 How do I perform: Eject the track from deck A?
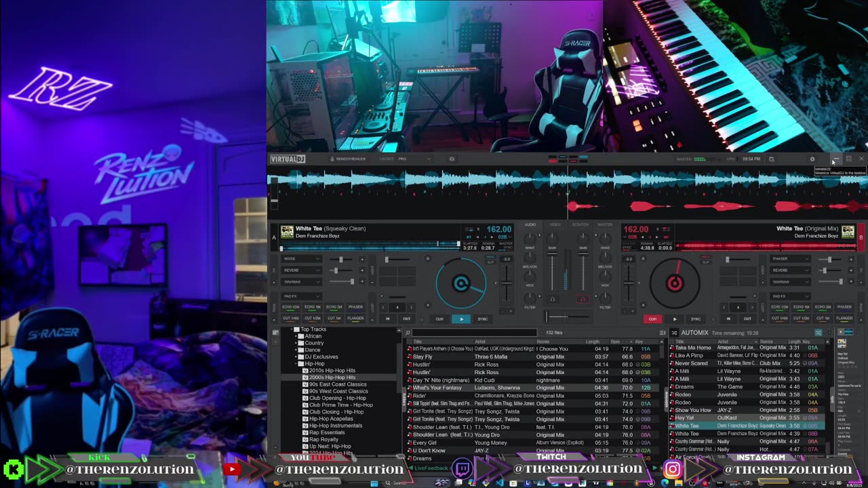pos(427,258)
